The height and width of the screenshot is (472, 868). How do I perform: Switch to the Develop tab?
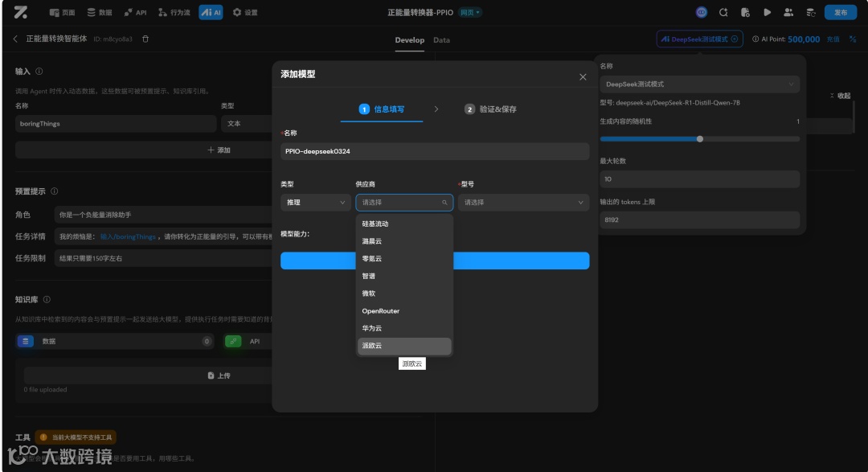pos(410,40)
